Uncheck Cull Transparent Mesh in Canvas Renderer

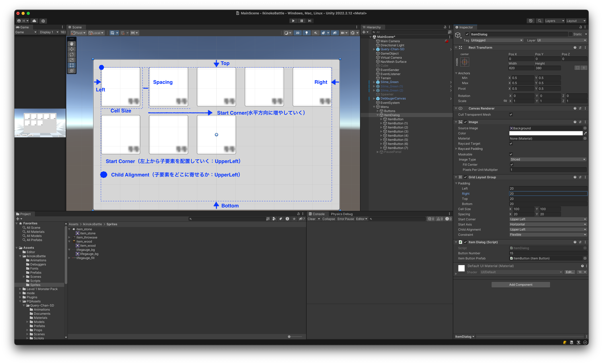click(511, 114)
